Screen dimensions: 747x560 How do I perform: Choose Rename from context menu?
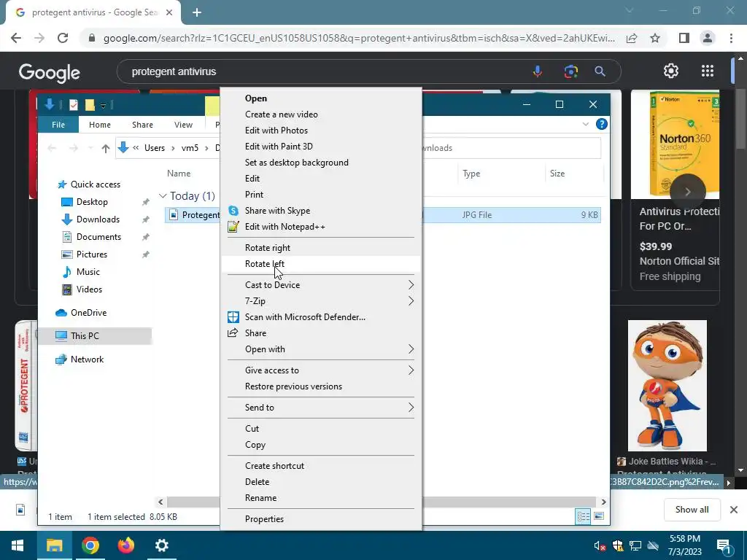click(321, 498)
